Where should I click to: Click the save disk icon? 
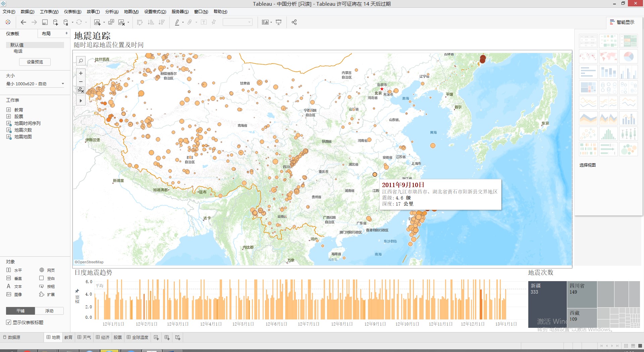coord(45,22)
